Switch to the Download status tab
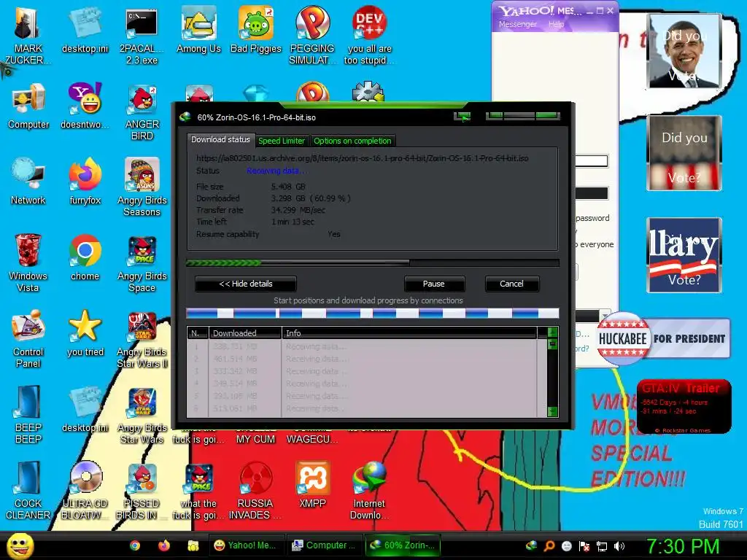The image size is (747, 560). pos(220,139)
